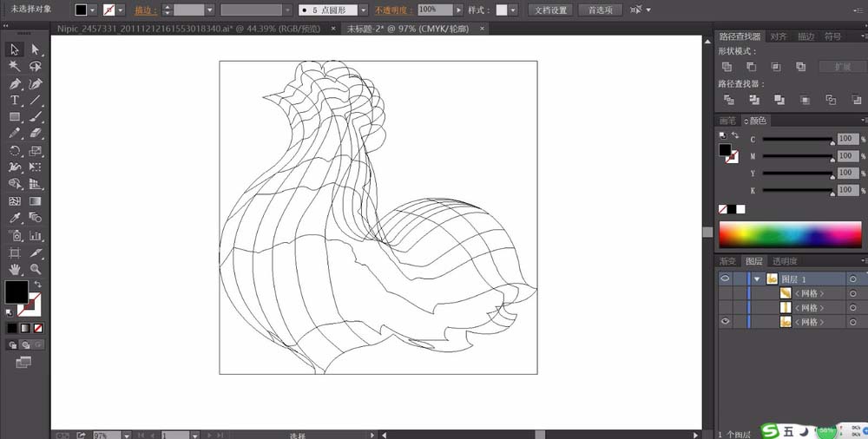Switch to the 渐变 panel tab

tap(727, 261)
